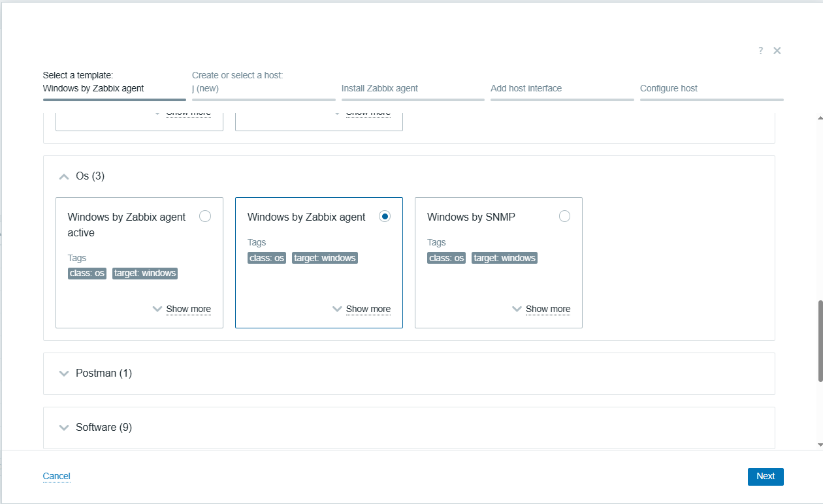Show more for Windows by Zabbix agent card
Image resolution: width=823 pixels, height=504 pixels.
click(368, 309)
